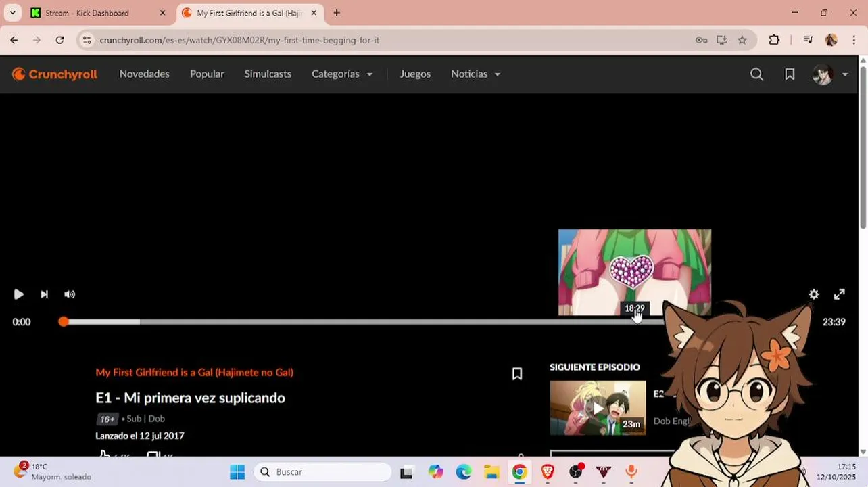Switch to Google Chrome in taskbar
The image size is (868, 487).
click(x=519, y=472)
